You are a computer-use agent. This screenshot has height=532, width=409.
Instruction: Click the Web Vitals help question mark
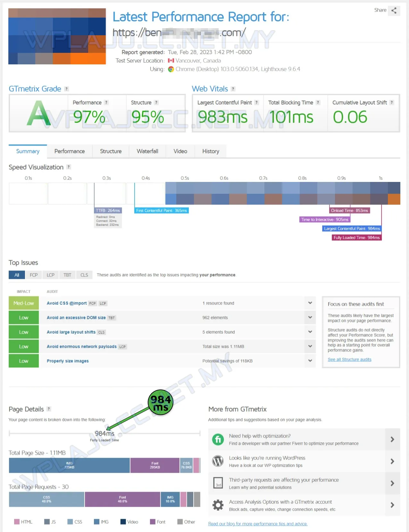[x=233, y=89]
